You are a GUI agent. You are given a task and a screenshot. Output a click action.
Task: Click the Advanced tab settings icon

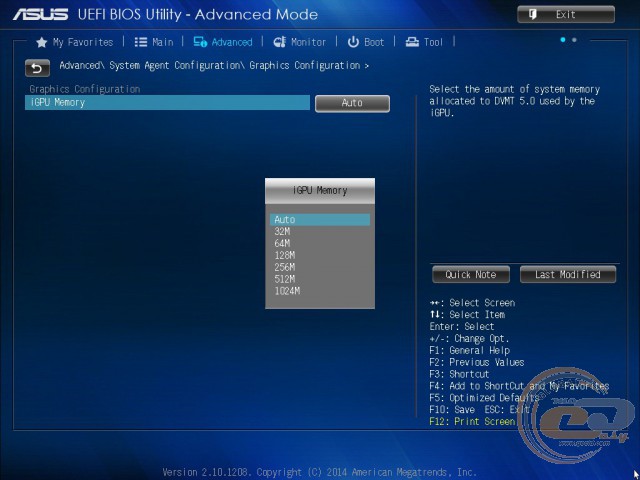pyautogui.click(x=200, y=42)
